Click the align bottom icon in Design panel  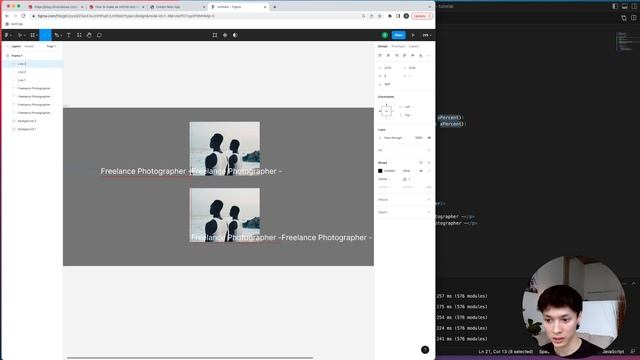pyautogui.click(x=421, y=55)
